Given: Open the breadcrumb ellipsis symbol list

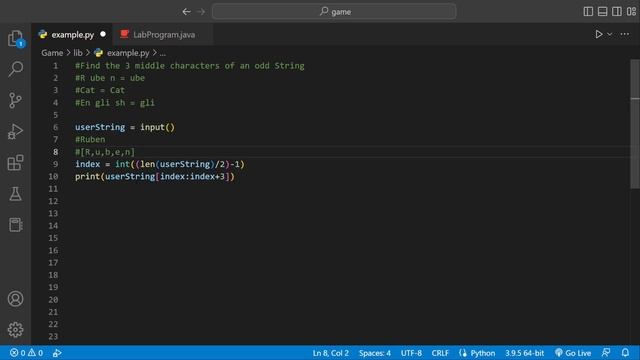Looking at the screenshot, I should pos(162,53).
